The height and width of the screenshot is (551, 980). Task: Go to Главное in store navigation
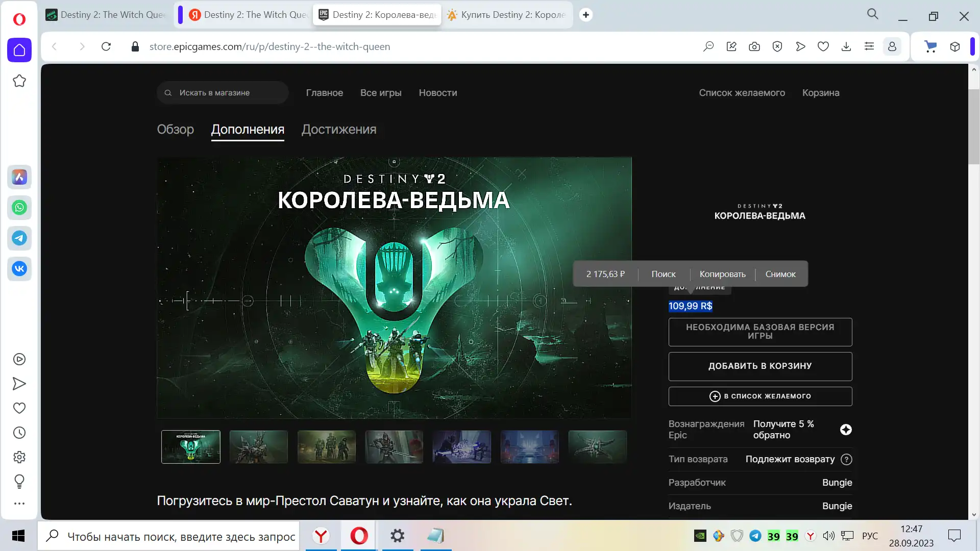[x=325, y=93]
